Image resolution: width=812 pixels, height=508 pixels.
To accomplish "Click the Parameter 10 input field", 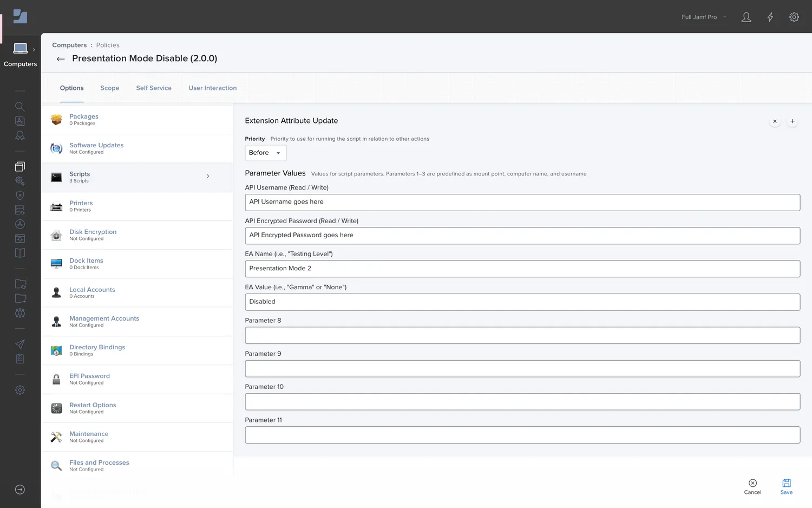I will [522, 401].
